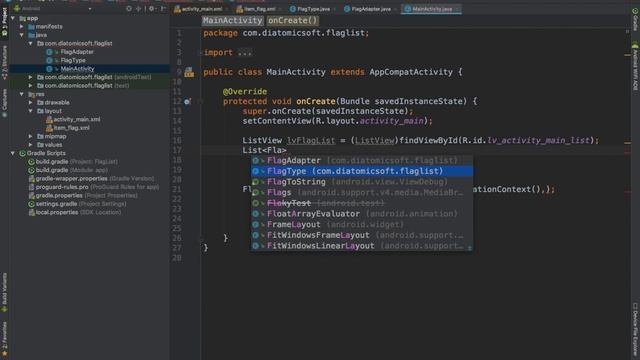The height and width of the screenshot is (360, 640).
Task: Open the Favorites side tab
Action: click(x=4, y=338)
